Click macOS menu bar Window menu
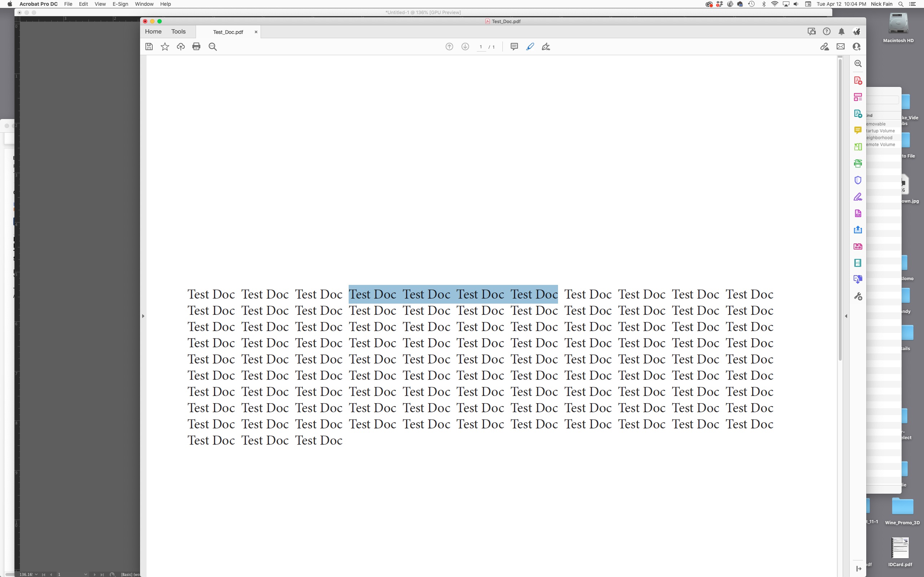The image size is (924, 577). [x=144, y=5]
